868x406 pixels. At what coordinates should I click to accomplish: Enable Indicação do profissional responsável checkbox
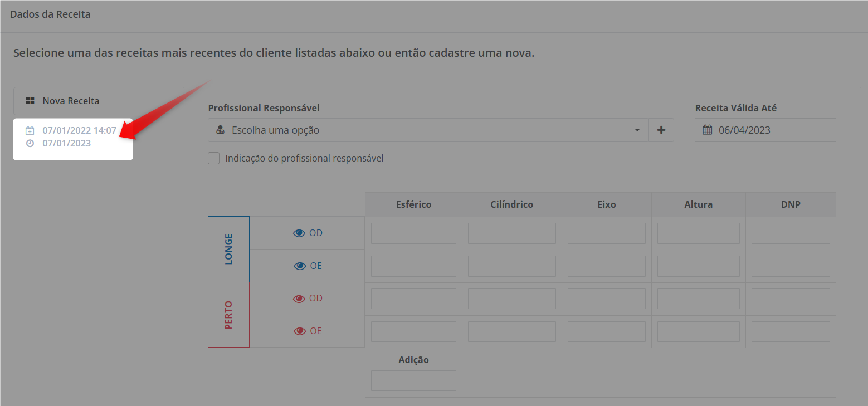[213, 158]
